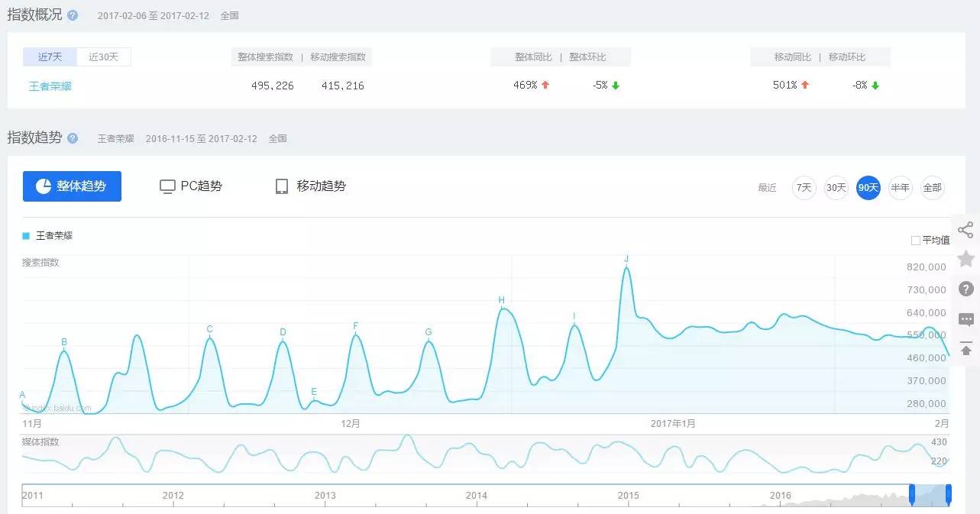Open the question mark help icon on sidebar

click(x=965, y=289)
